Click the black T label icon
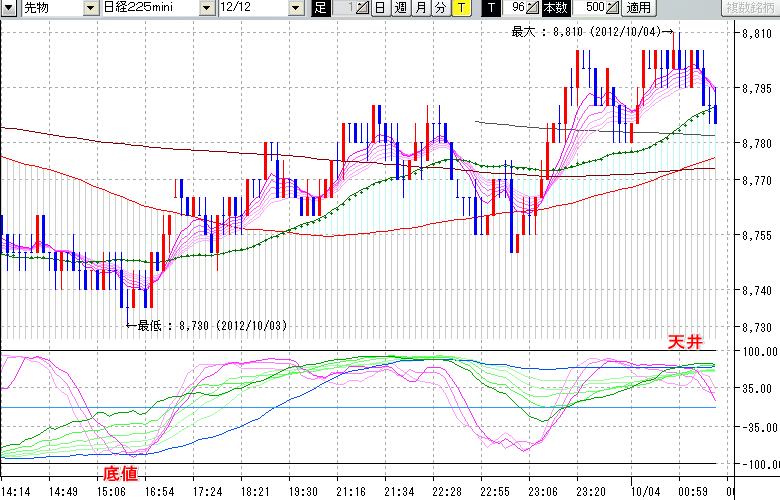This screenshot has height=500, width=780. [x=490, y=8]
